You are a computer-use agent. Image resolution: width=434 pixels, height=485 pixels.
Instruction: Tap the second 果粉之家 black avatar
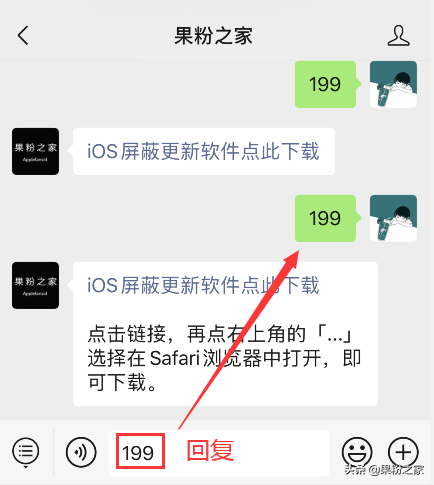pyautogui.click(x=35, y=285)
